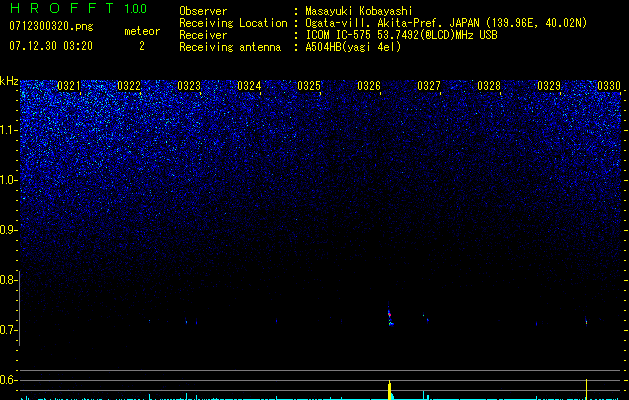Click the Receiver ICOM IC-575 text
The height and width of the screenshot is (400, 629).
pos(401,35)
